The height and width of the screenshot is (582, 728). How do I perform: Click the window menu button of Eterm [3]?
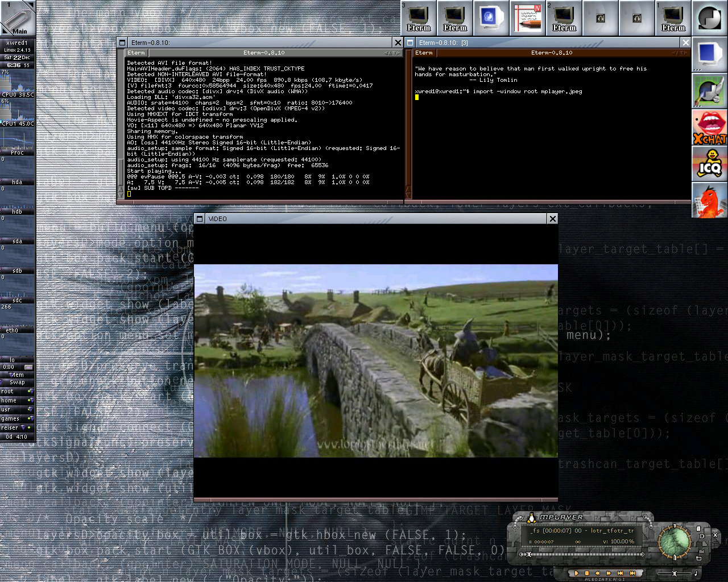point(410,43)
